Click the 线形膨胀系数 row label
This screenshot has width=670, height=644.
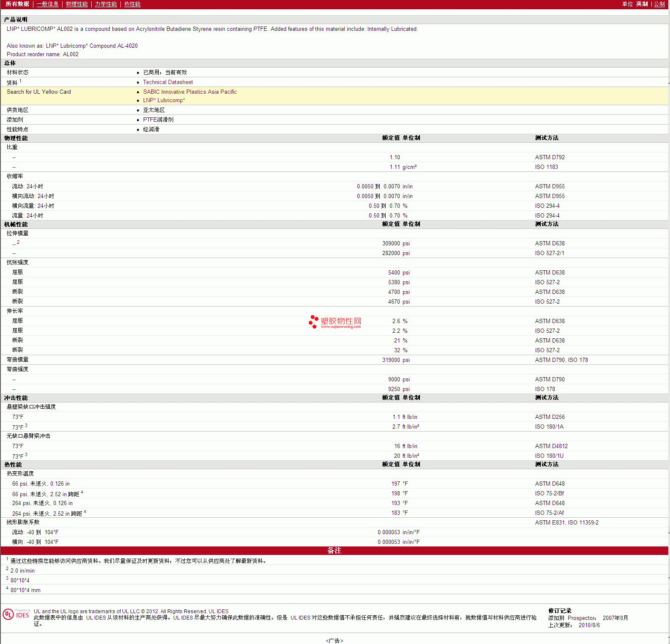pos(23,522)
